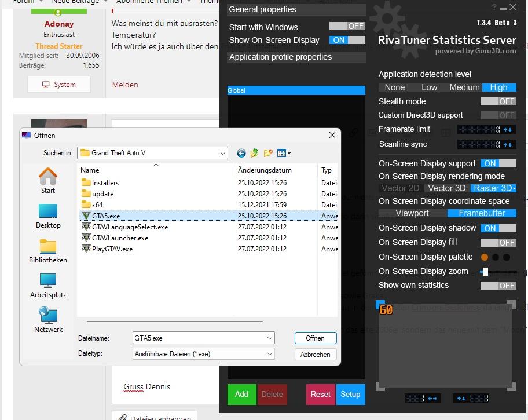Set application detection level to High
Image resolution: width=528 pixels, height=420 pixels.
[x=498, y=87]
